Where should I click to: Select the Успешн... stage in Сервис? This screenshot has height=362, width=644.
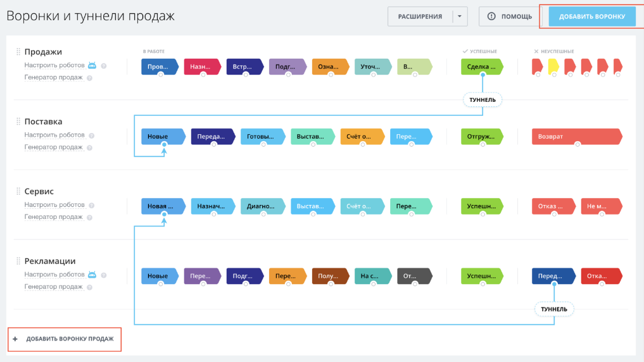(x=482, y=206)
